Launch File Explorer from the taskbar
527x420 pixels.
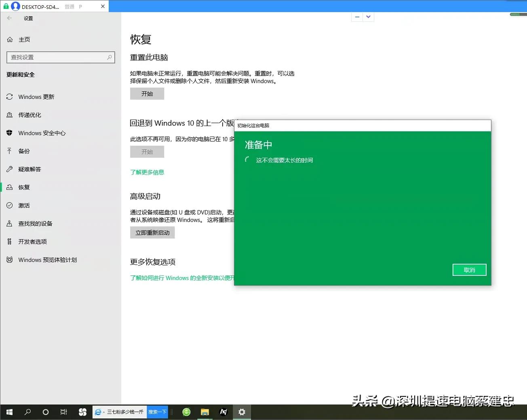click(x=204, y=412)
